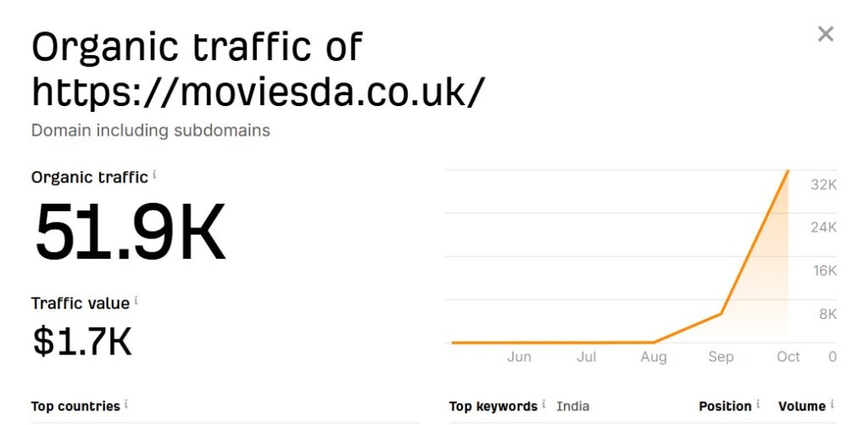
Task: Click the Jun label on chart axis
Action: [519, 357]
